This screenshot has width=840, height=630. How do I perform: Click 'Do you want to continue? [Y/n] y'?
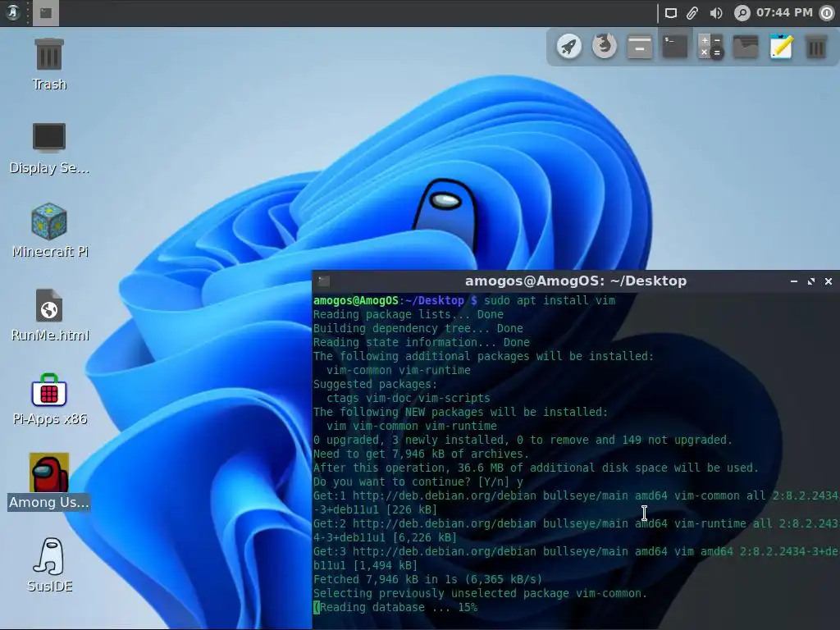point(418,482)
